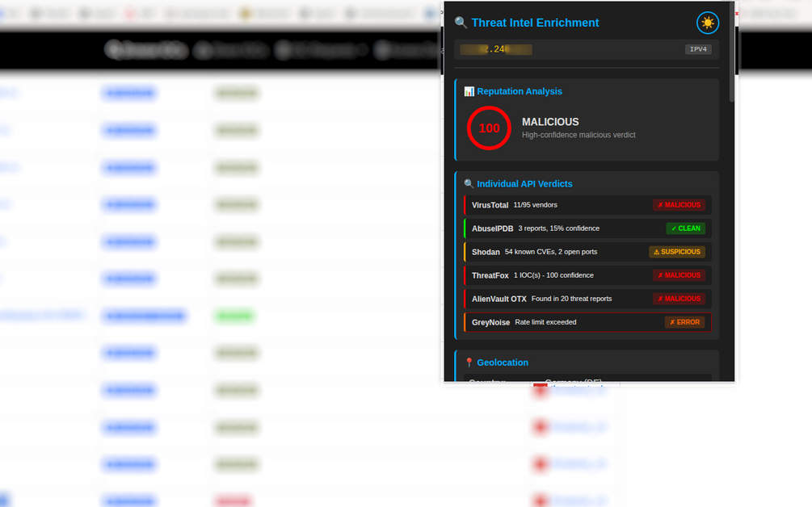Select the MALICIOUS verdict title
Image resolution: width=812 pixels, height=507 pixels.
tap(550, 122)
